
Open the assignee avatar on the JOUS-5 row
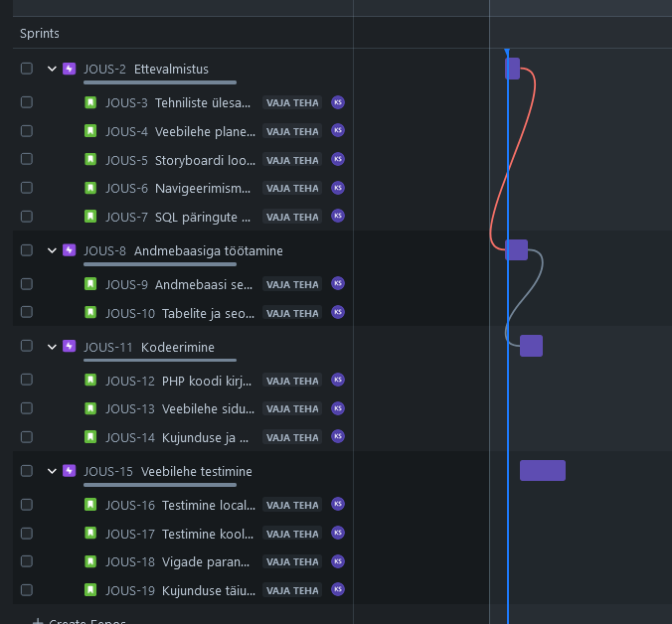(x=338, y=159)
